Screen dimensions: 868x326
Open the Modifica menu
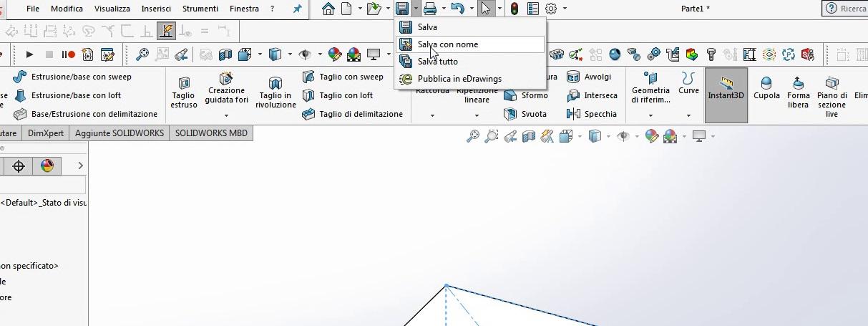click(67, 9)
